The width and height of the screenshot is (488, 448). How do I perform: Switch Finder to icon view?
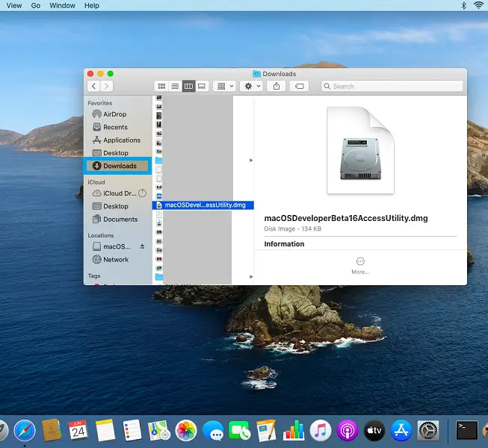coord(161,86)
